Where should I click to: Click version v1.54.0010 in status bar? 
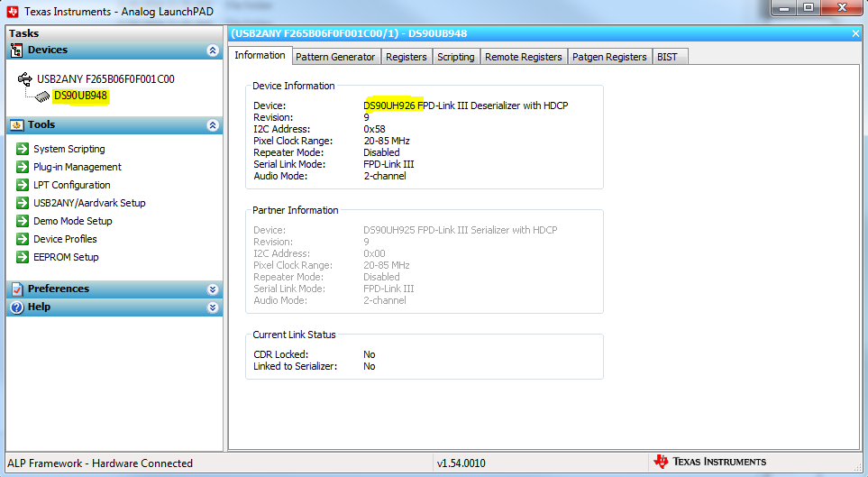(461, 463)
